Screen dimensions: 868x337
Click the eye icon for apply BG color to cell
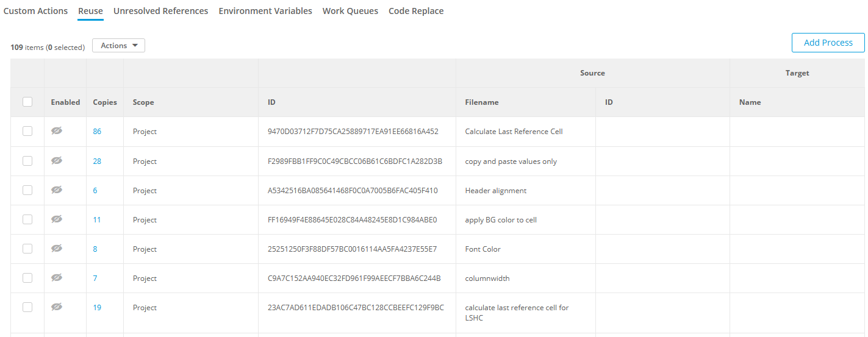pos(57,219)
